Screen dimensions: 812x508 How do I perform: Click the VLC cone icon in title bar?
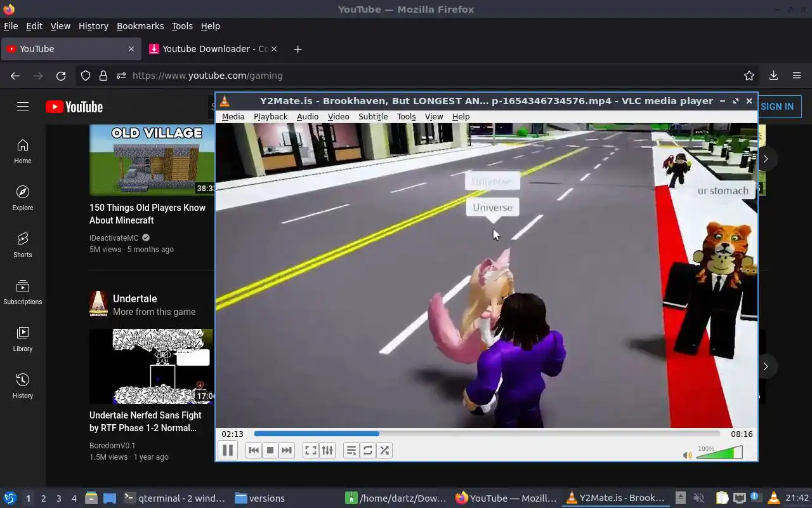(225, 101)
